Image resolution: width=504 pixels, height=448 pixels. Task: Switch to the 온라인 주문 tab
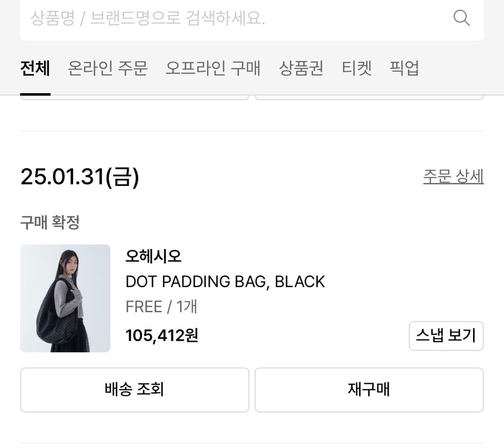(x=107, y=68)
